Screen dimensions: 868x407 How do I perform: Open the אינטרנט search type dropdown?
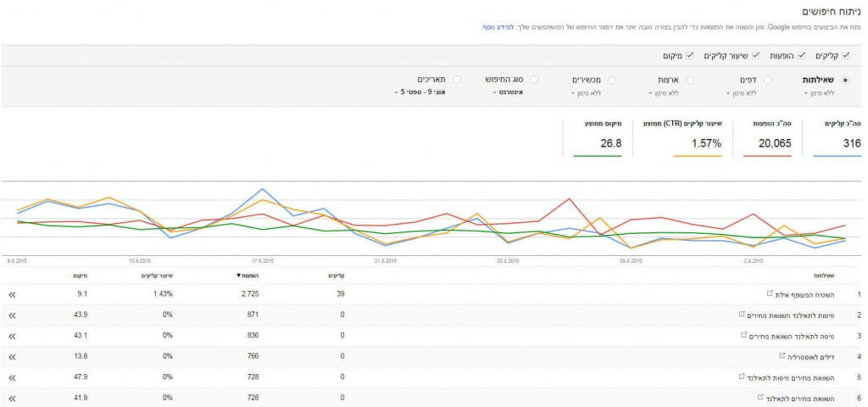pyautogui.click(x=509, y=92)
